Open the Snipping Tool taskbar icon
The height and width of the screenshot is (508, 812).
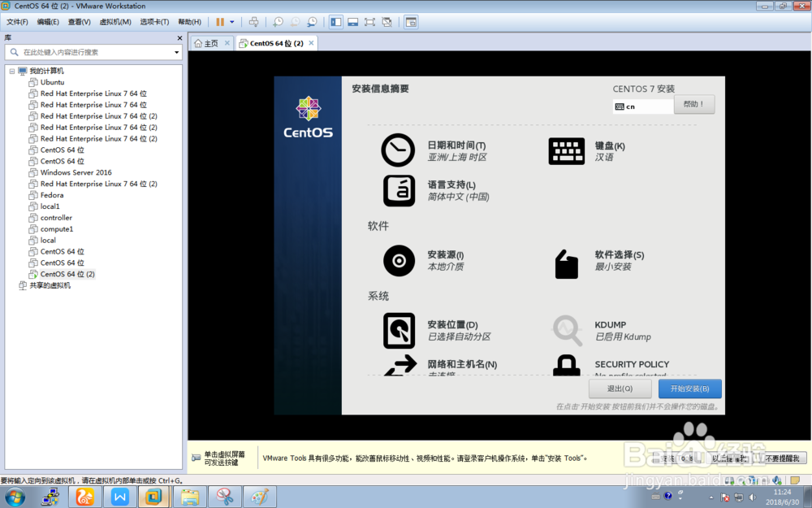click(225, 497)
